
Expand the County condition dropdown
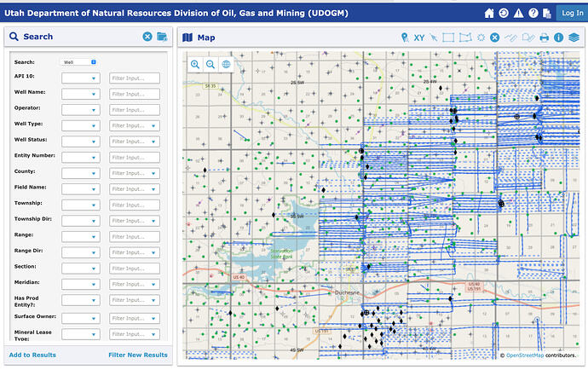(x=81, y=173)
